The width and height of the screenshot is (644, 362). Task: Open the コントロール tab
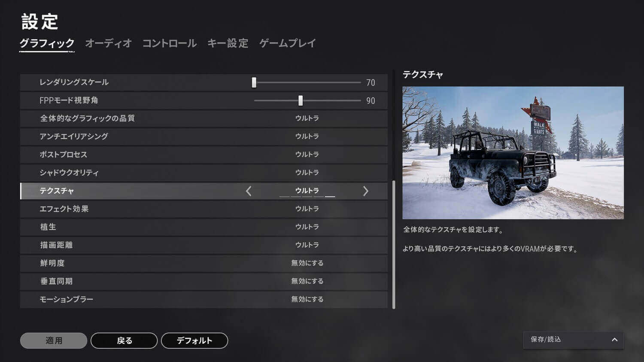pos(169,43)
